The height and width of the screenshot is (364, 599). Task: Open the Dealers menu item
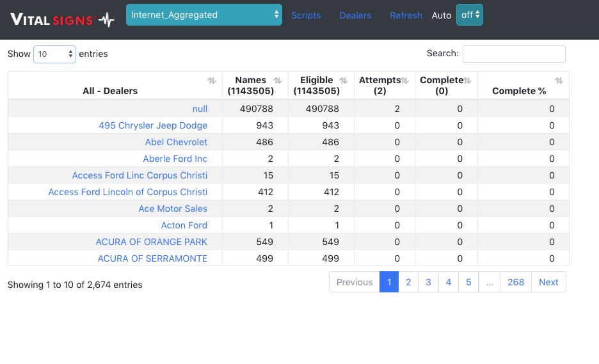pyautogui.click(x=355, y=15)
